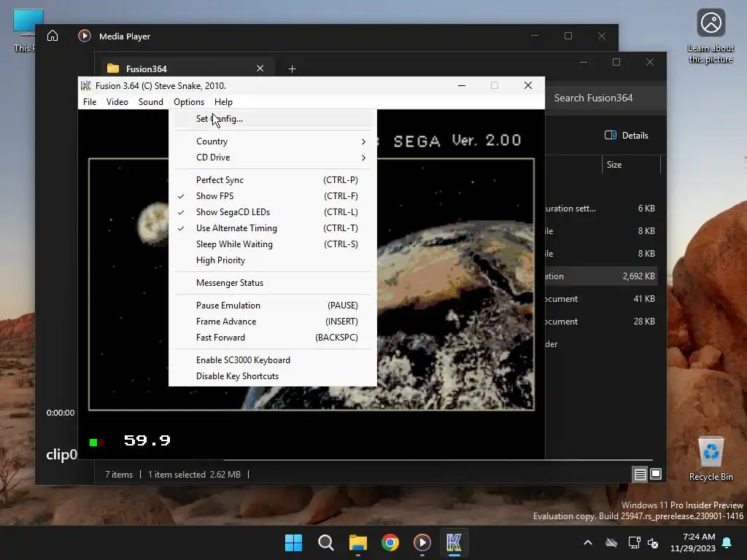Open Messenger Status entry
747x560 pixels.
[x=273, y=283]
